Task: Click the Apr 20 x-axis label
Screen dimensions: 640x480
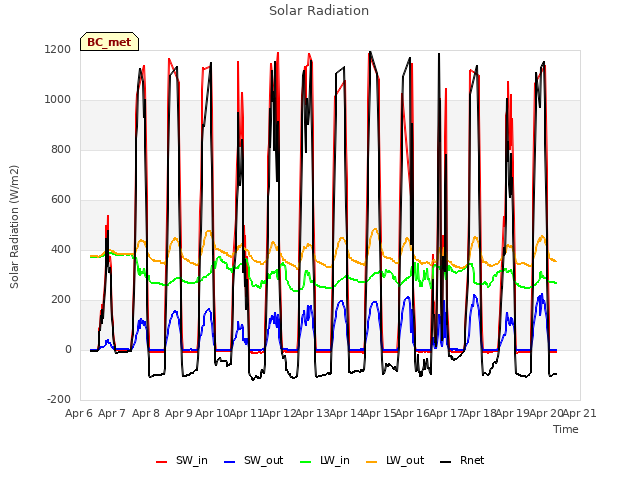Action: pyautogui.click(x=547, y=413)
